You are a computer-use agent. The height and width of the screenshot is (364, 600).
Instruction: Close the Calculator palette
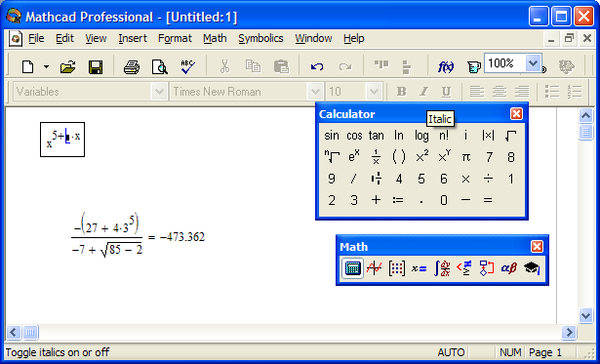516,113
